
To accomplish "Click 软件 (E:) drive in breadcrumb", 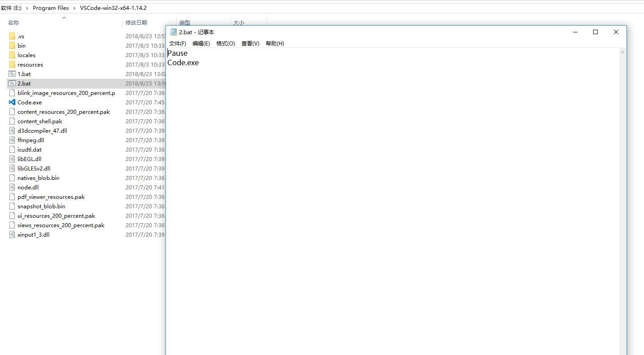I will [11, 8].
